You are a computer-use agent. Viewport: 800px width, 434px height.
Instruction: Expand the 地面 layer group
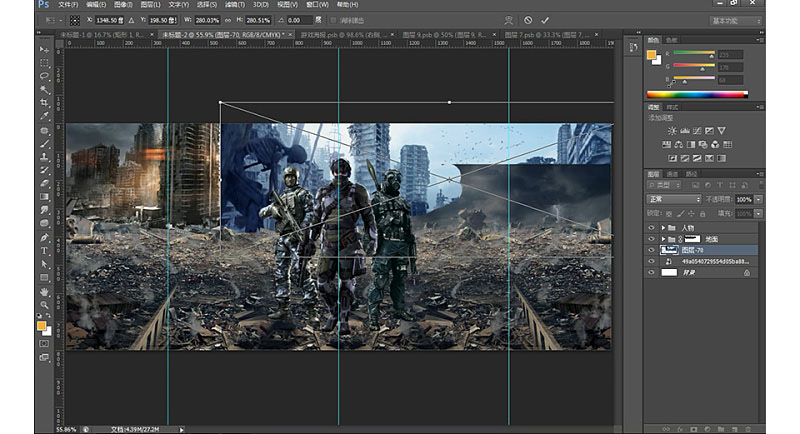663,239
